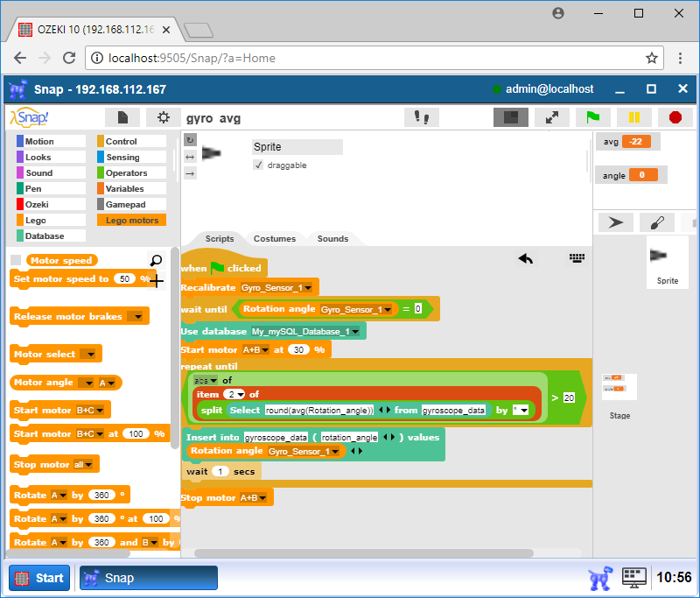Search blocks with the magnifier icon
Image resolution: width=700 pixels, height=598 pixels.
point(156,260)
